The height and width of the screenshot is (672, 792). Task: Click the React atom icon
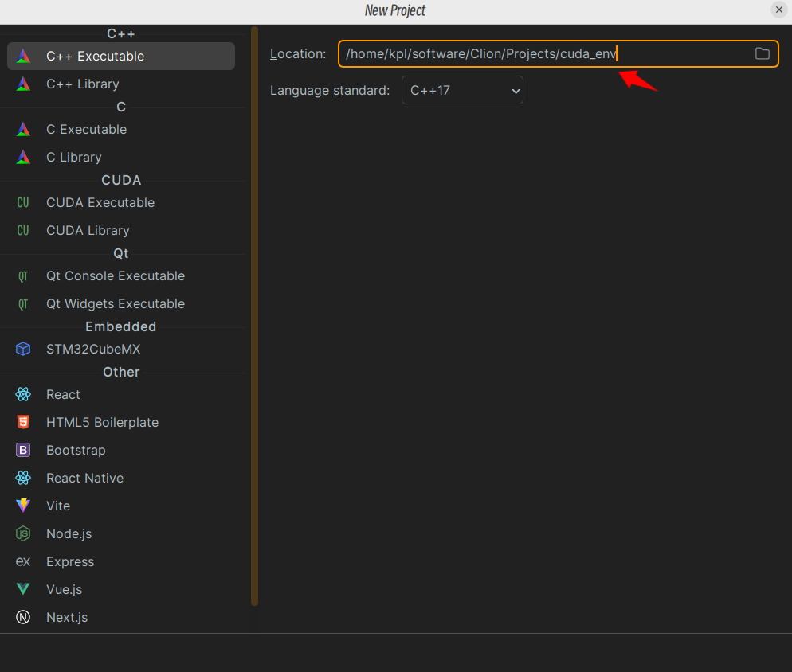pos(23,394)
